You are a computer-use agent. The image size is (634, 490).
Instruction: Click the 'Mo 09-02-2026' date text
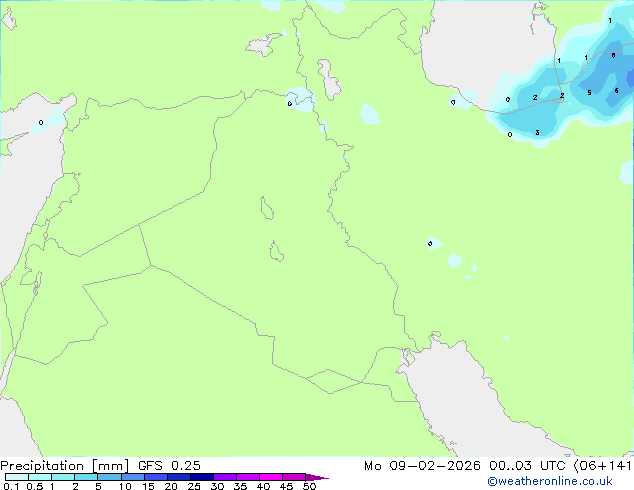(423, 466)
